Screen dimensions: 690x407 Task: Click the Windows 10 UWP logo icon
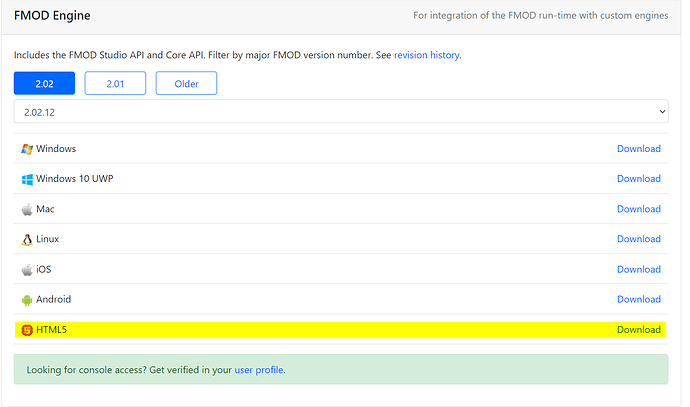27,180
